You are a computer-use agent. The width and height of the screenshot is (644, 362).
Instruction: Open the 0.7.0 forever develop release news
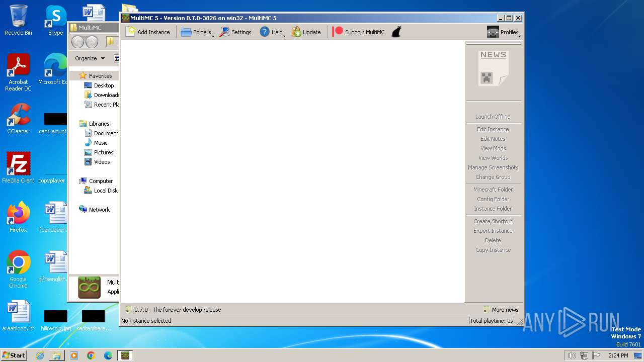tap(173, 310)
